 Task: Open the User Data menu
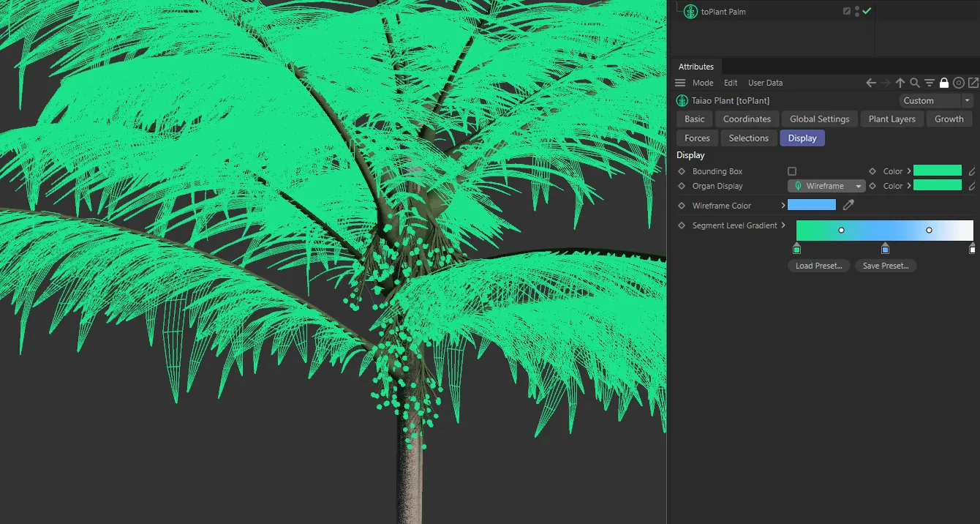click(x=765, y=83)
